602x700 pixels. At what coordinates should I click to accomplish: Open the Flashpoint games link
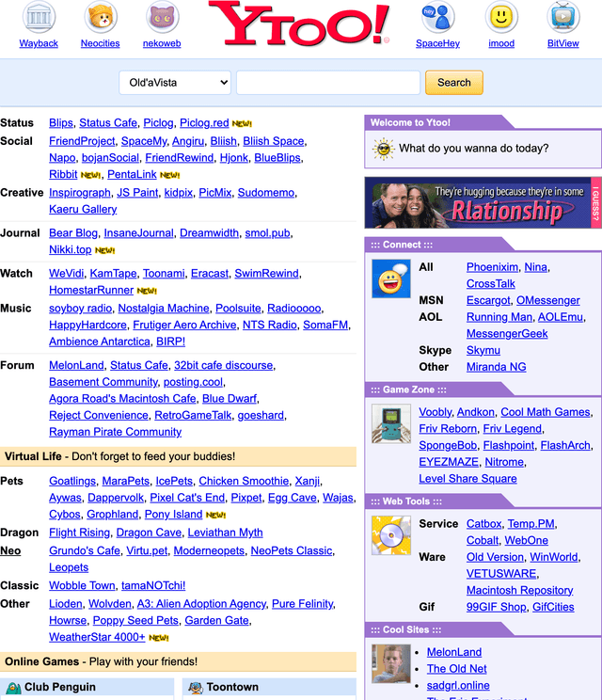pos(509,446)
